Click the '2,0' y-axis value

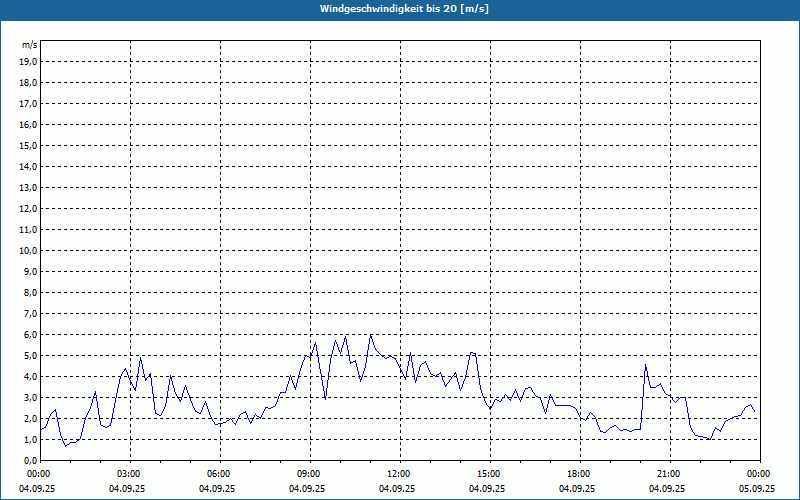tap(31, 418)
